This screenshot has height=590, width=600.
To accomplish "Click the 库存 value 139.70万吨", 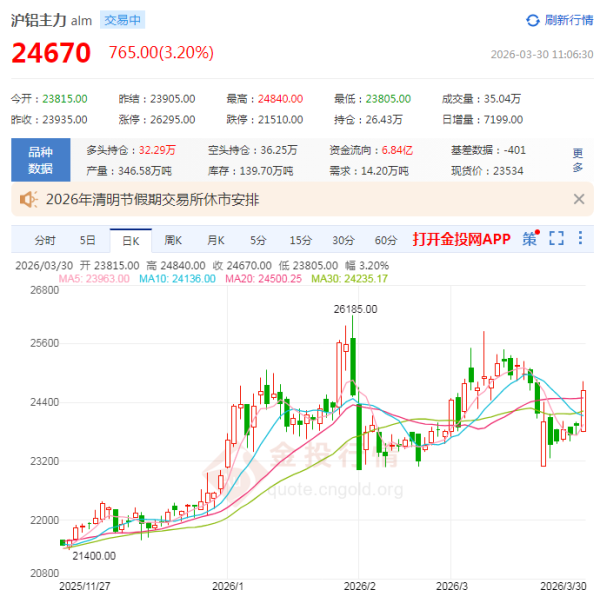I will pyautogui.click(x=266, y=171).
